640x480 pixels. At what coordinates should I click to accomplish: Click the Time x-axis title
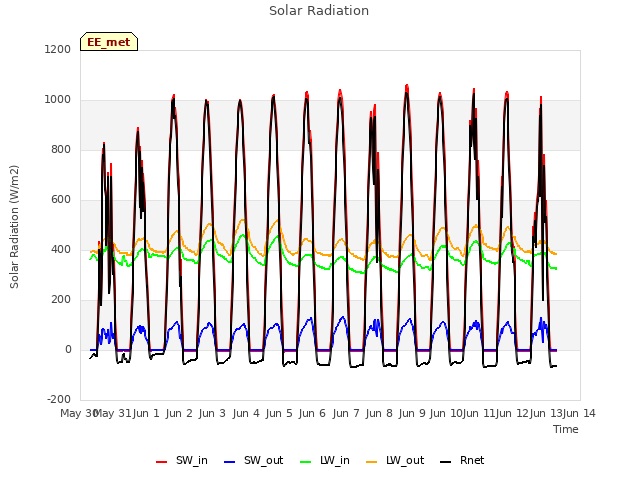tap(566, 429)
